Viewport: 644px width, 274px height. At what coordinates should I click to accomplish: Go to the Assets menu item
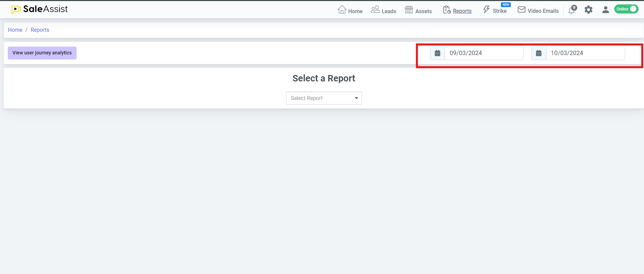point(418,10)
